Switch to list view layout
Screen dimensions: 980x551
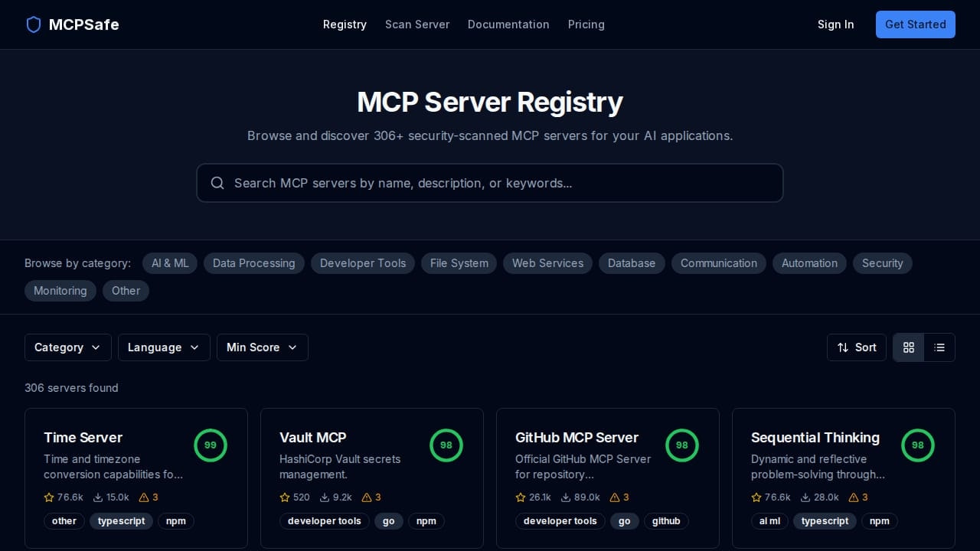[x=939, y=347]
